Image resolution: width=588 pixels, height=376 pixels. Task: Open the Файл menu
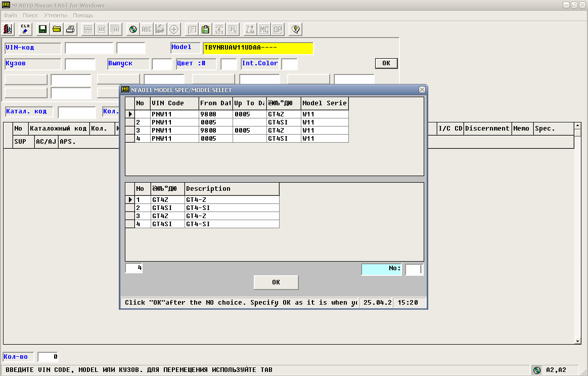10,15
